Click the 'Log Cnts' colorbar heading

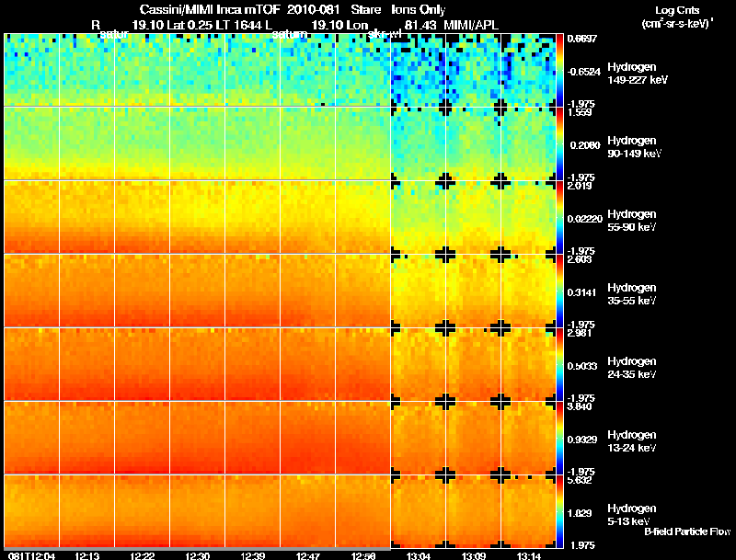point(677,10)
